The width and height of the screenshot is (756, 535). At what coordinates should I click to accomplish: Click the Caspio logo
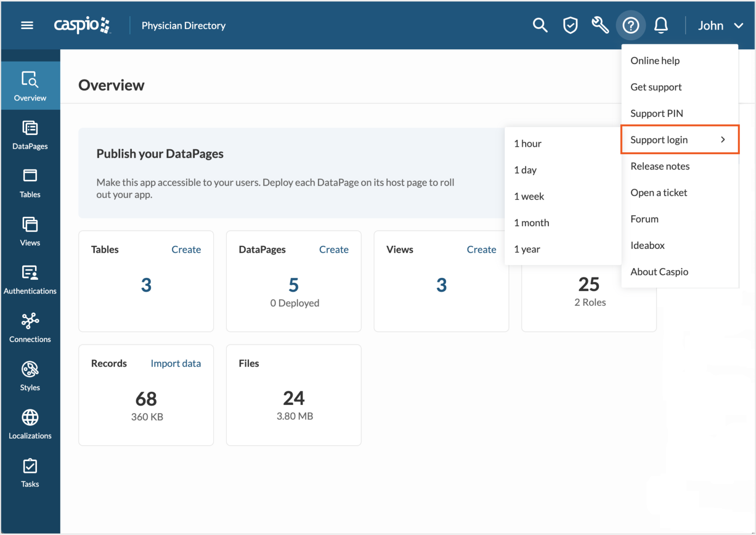82,25
